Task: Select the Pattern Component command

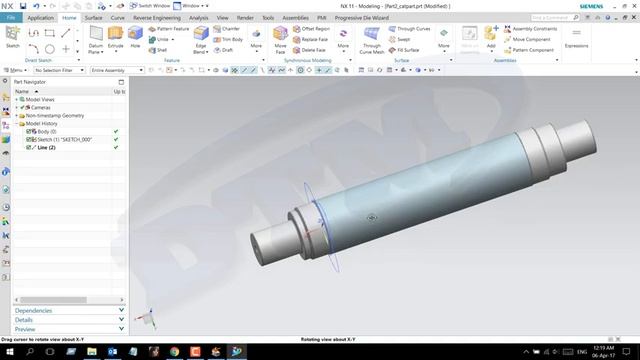Action: tap(529, 50)
